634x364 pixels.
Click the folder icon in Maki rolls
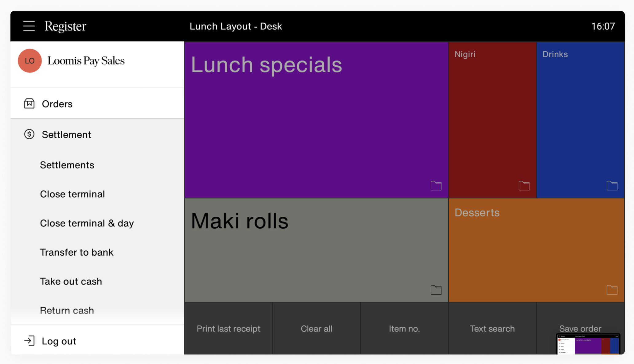(x=436, y=290)
